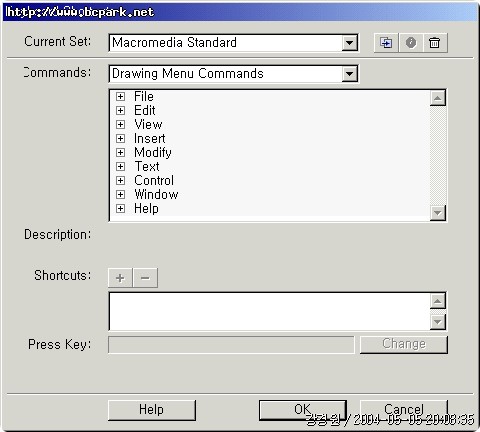Select the View item in commands list
Image resolution: width=480 pixels, height=432 pixels.
point(148,125)
